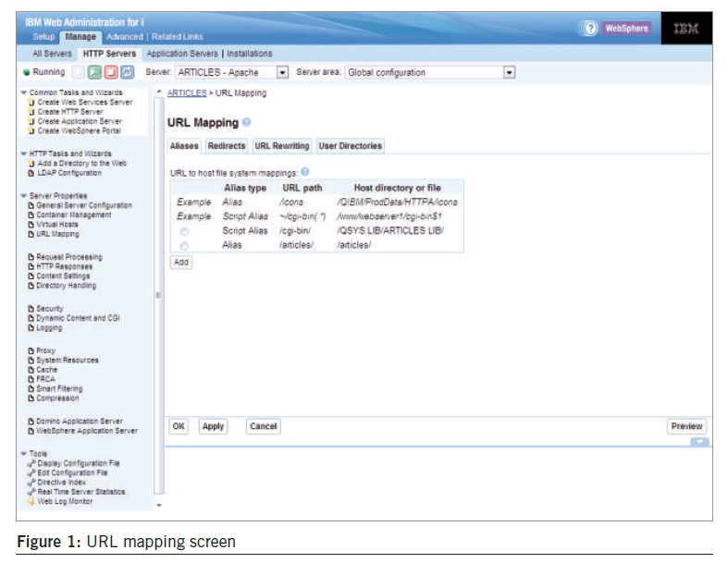Click the Cancel button
Image resolution: width=728 pixels, height=563 pixels.
[264, 426]
